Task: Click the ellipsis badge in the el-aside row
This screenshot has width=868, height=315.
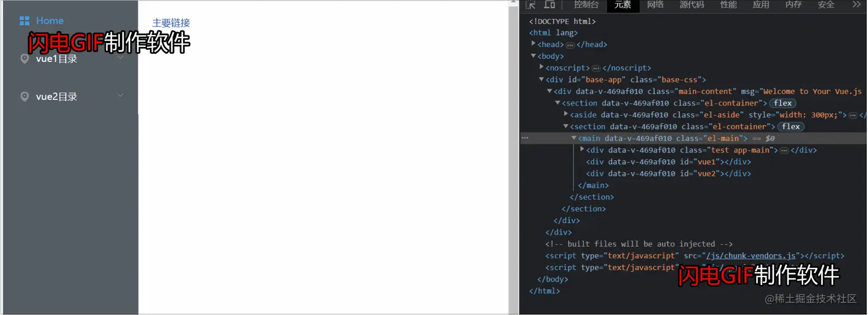Action: pos(853,115)
